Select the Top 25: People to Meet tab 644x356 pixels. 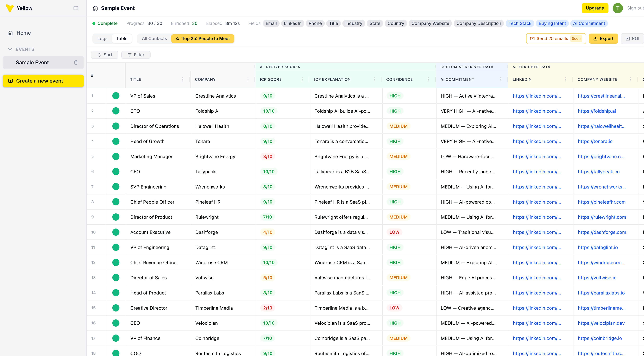[203, 38]
